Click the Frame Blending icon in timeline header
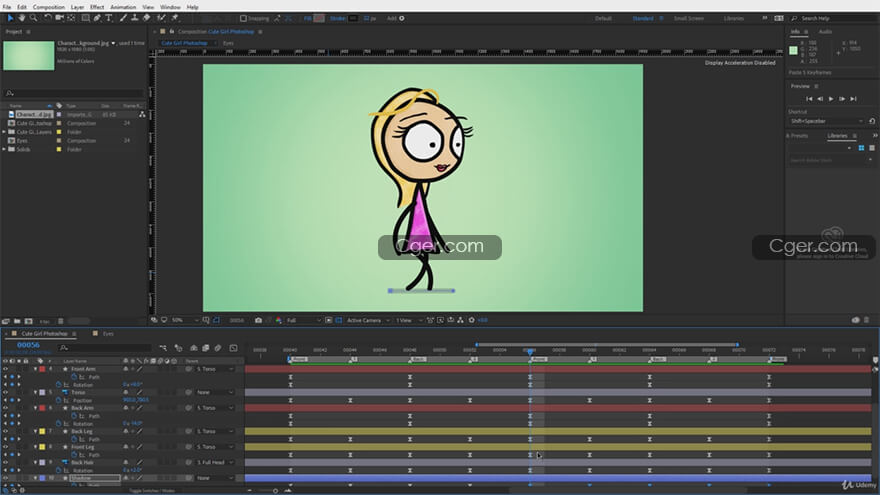This screenshot has width=880, height=495. coord(205,348)
